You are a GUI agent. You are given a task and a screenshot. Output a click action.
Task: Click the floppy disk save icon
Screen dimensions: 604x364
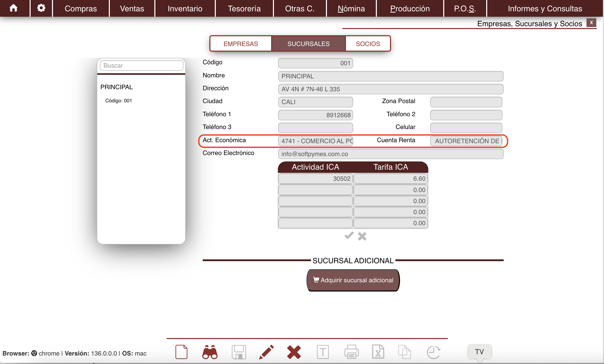coord(239,352)
